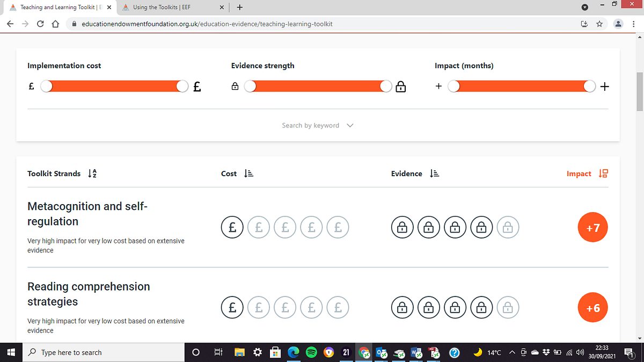
Task: Close the Using the Toolkits tab
Action: (222, 8)
